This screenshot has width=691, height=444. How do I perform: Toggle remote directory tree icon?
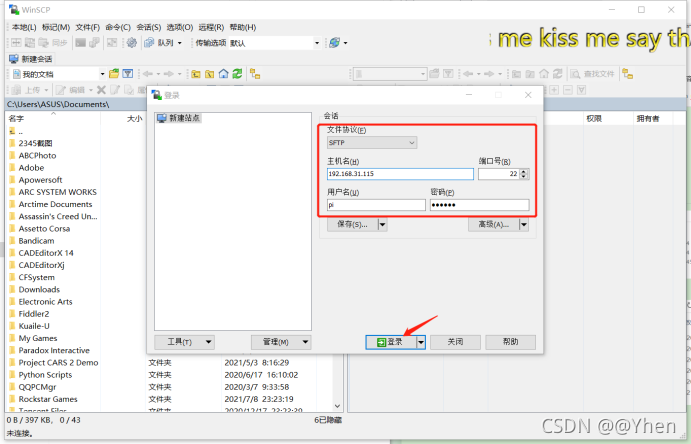(x=628, y=74)
